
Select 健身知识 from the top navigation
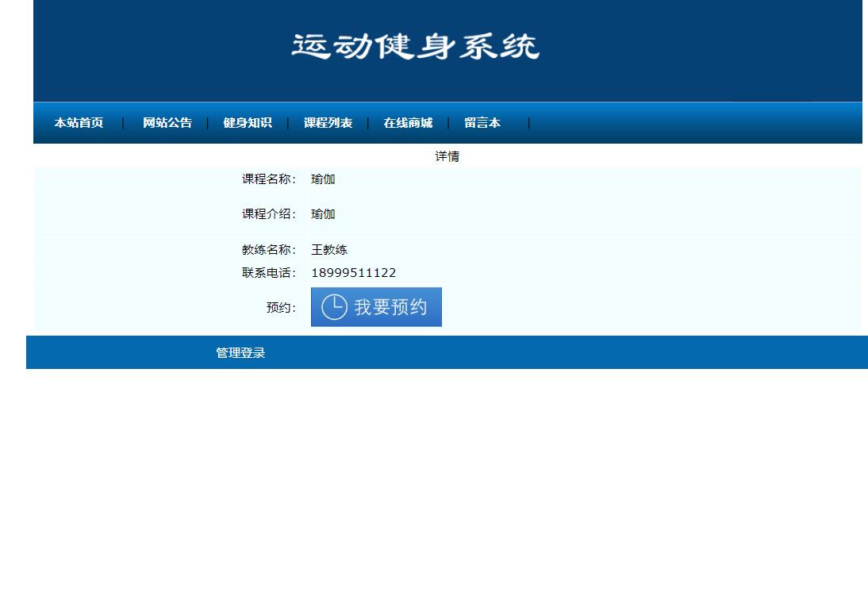tap(248, 123)
